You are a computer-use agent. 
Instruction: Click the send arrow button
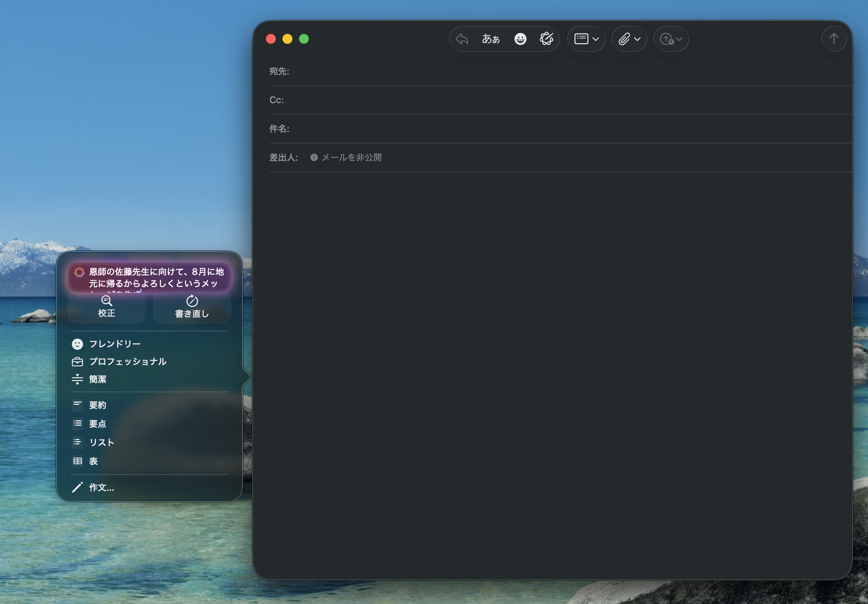(834, 38)
